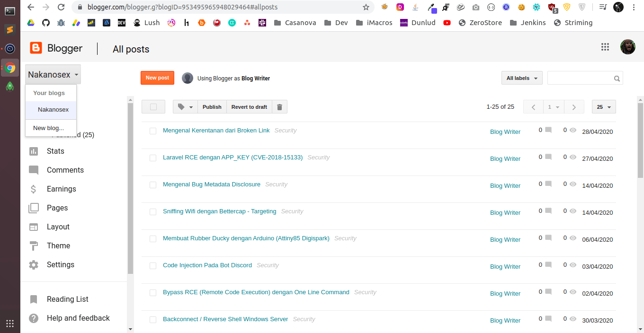Open the Google apps grid icon
Viewport: 644px width, 333px height.
(x=605, y=47)
